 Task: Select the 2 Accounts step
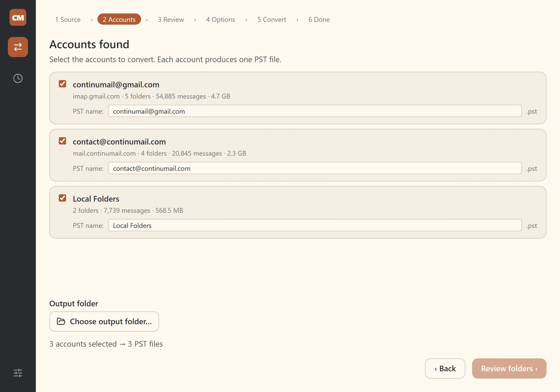pos(119,19)
